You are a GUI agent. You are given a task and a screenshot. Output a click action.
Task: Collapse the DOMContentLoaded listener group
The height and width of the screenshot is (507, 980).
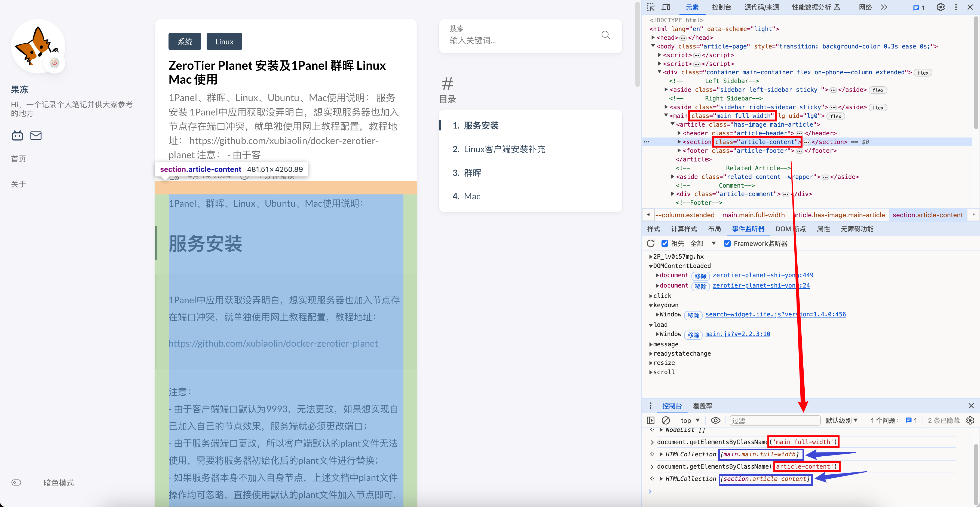coord(651,266)
